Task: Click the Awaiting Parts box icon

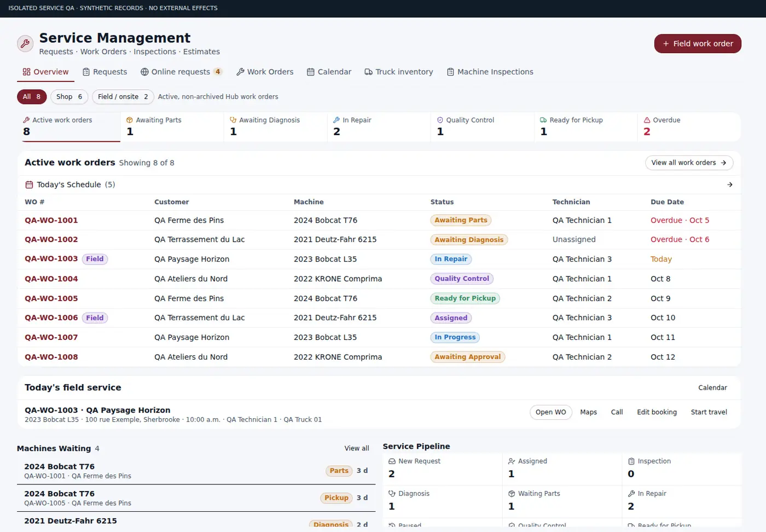Action: tap(130, 120)
